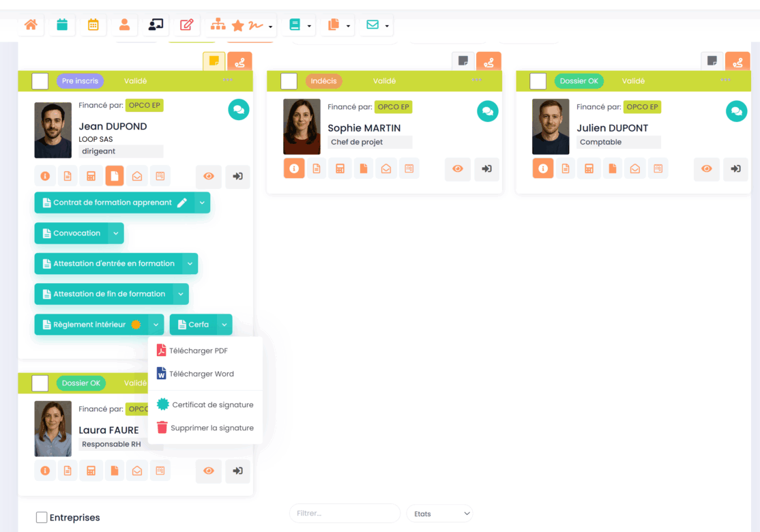This screenshot has width=760, height=532.
Task: Check the selection box on Sophie MARTIN's card
Action: (x=289, y=81)
